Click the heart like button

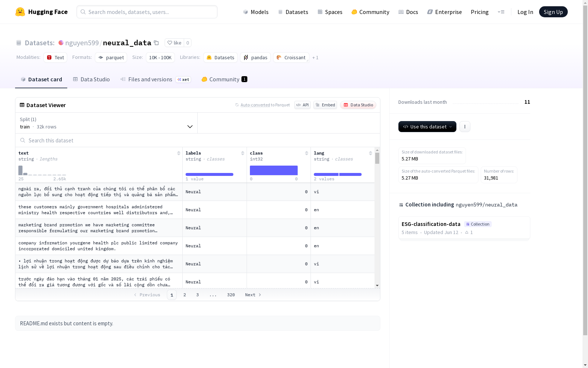[x=174, y=43]
